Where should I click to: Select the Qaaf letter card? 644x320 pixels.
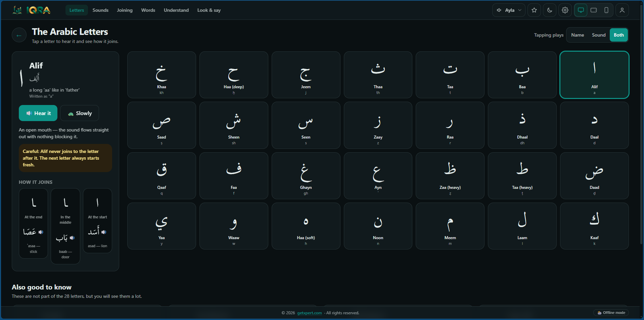(161, 176)
